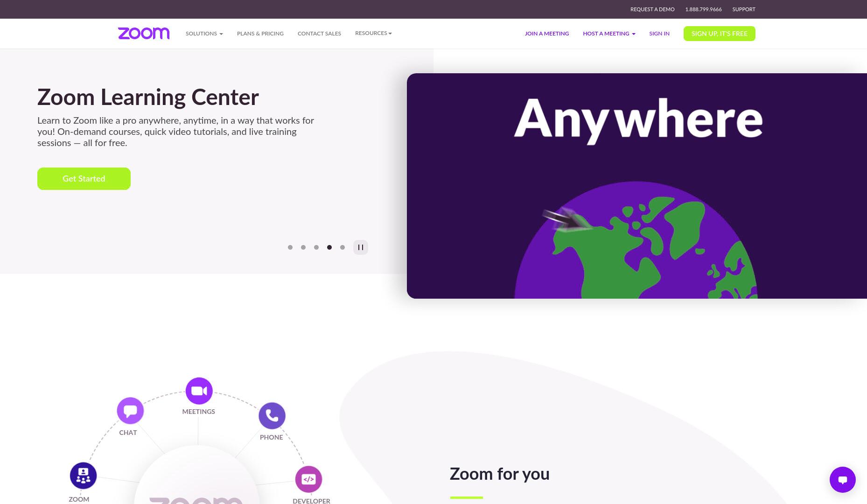Select the third carousel progress dot
The image size is (867, 504).
[316, 247]
